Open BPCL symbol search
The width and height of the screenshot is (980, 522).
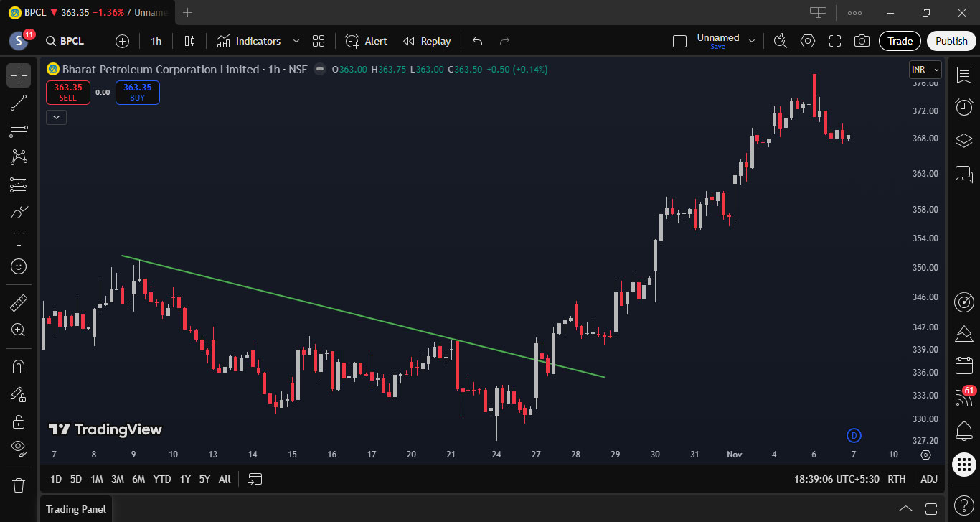pyautogui.click(x=65, y=41)
